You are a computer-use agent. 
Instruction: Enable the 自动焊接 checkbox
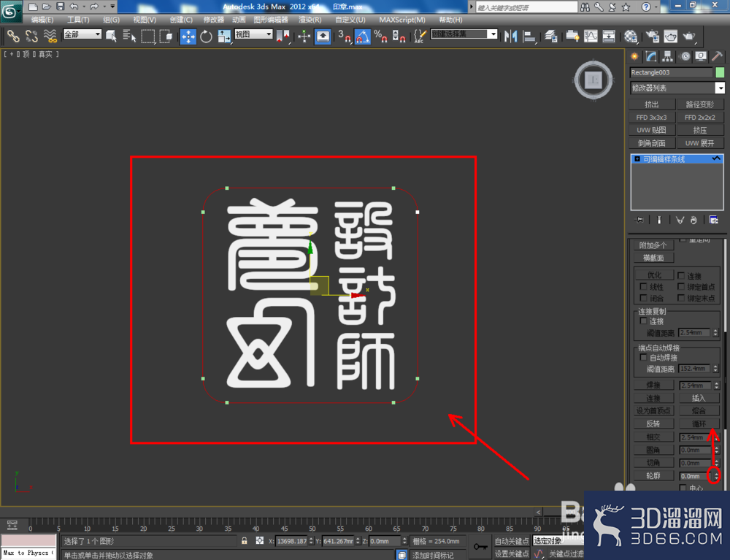click(x=643, y=358)
